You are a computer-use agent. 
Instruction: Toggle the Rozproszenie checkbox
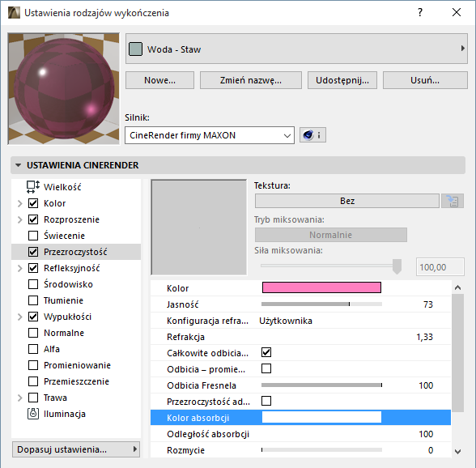[x=33, y=219]
